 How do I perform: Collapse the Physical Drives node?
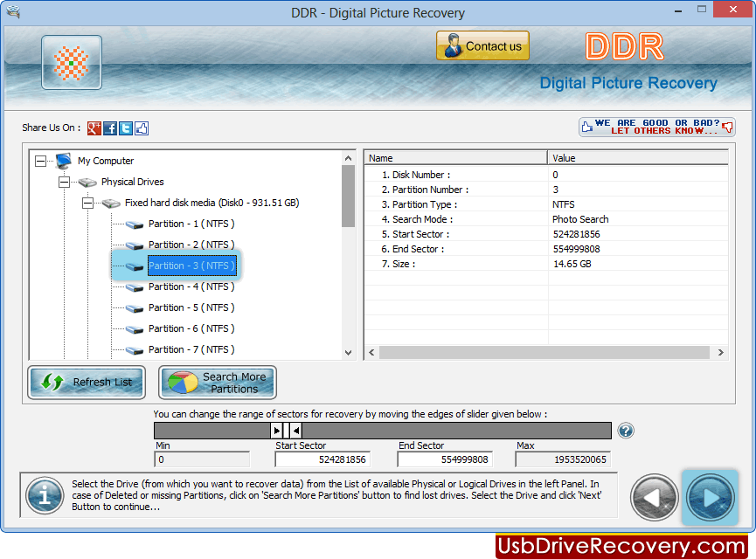(x=64, y=183)
